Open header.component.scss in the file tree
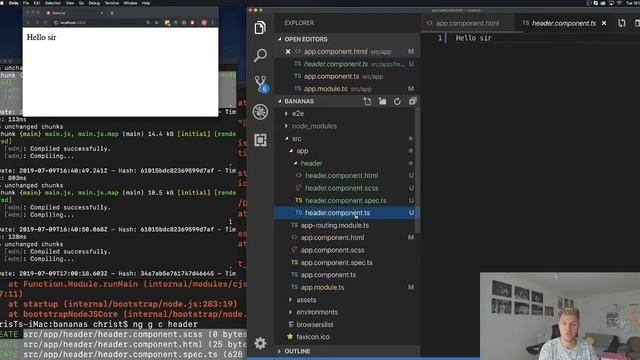The image size is (640, 360). [342, 188]
